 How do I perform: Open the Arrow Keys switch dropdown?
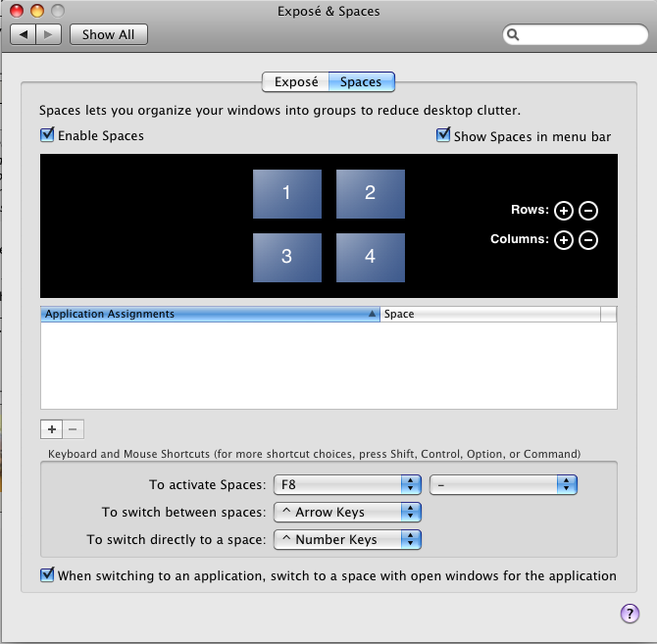(347, 512)
